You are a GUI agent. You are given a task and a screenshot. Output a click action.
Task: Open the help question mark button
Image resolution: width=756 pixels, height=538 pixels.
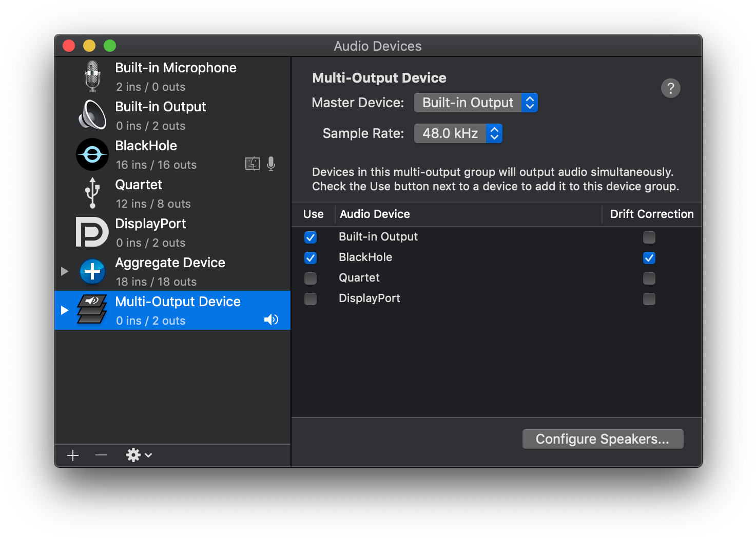[670, 88]
